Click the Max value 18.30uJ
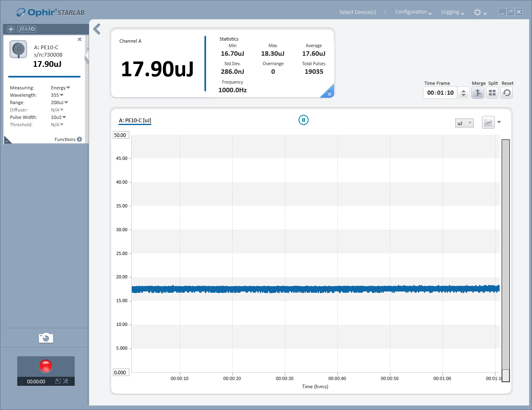Viewport: 532px width, 410px height. [273, 54]
